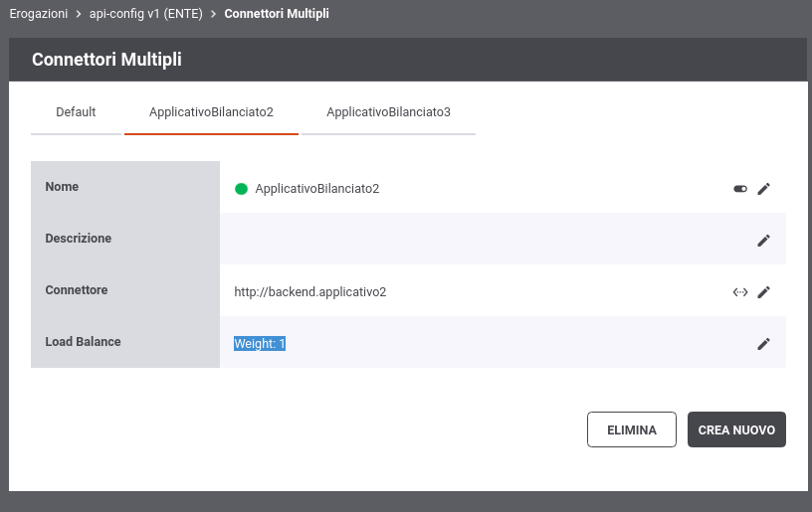Click the Connettori Multipli panel header title
The image size is (812, 512).
click(x=106, y=60)
